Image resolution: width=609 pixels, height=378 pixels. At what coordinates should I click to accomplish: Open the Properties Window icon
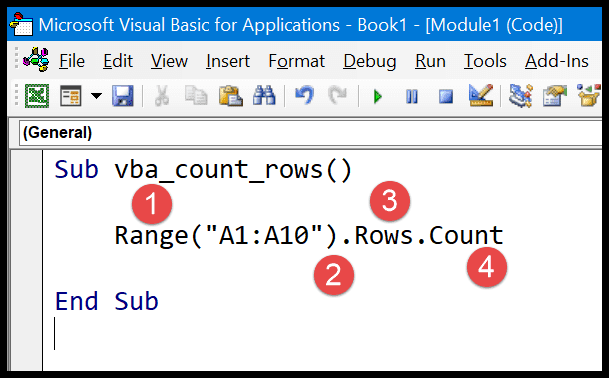pyautogui.click(x=555, y=96)
